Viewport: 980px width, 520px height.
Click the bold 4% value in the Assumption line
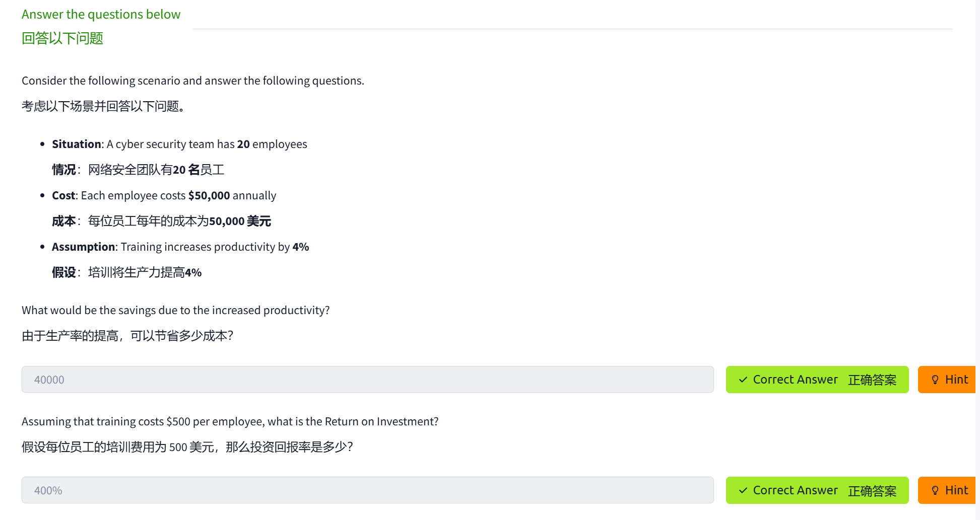tap(301, 247)
